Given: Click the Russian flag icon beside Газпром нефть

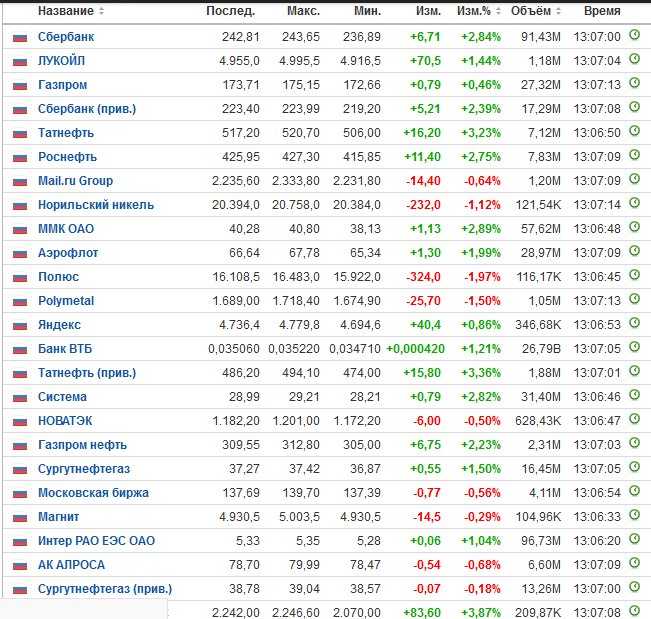Looking at the screenshot, I should (x=20, y=446).
